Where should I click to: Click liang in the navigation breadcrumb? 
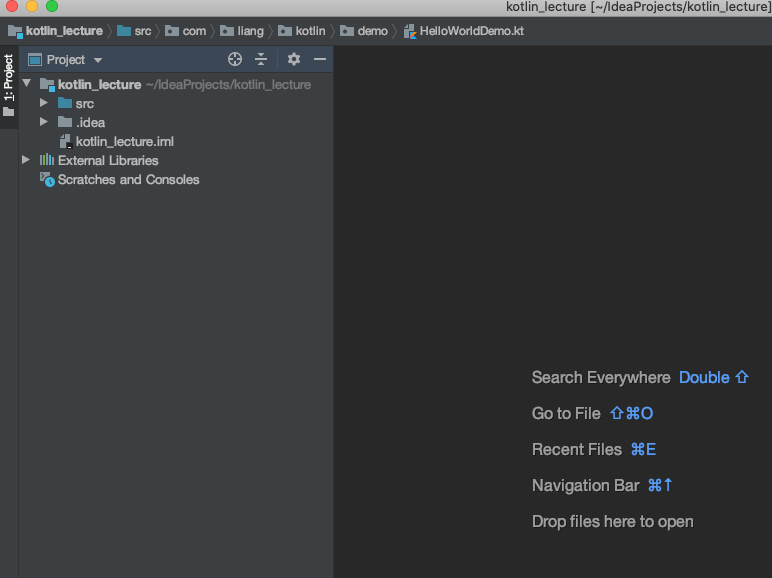pyautogui.click(x=250, y=31)
